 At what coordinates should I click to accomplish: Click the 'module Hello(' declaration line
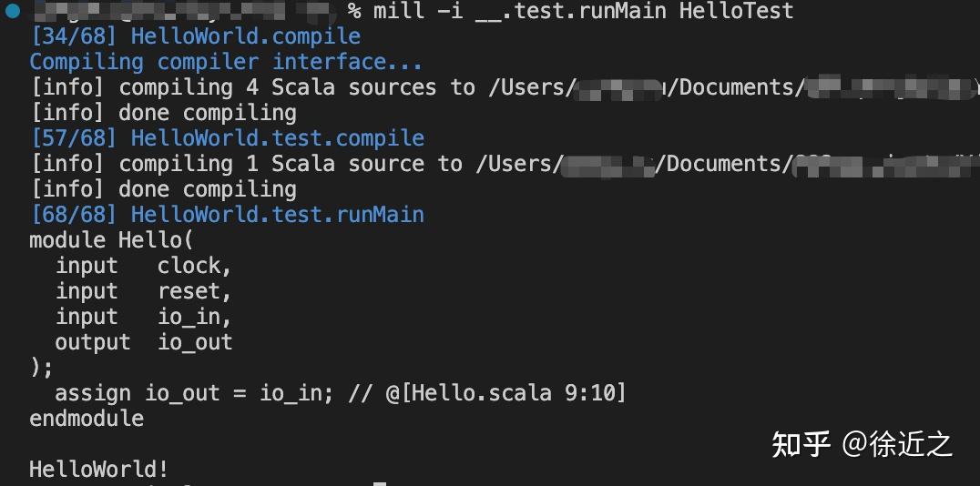pyautogui.click(x=111, y=240)
